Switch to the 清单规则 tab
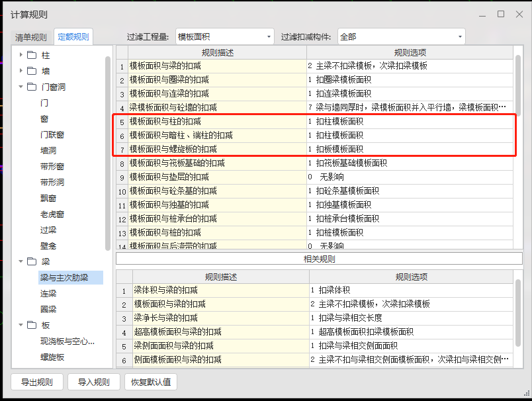The image size is (532, 401). [31, 37]
